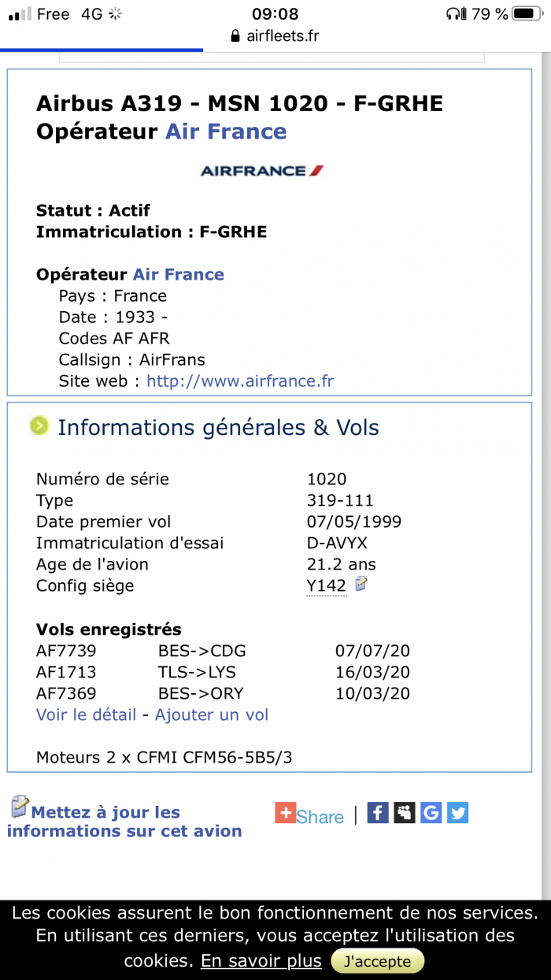The width and height of the screenshot is (551, 980).
Task: Open the Air France link in the page title
Action: pos(226,132)
